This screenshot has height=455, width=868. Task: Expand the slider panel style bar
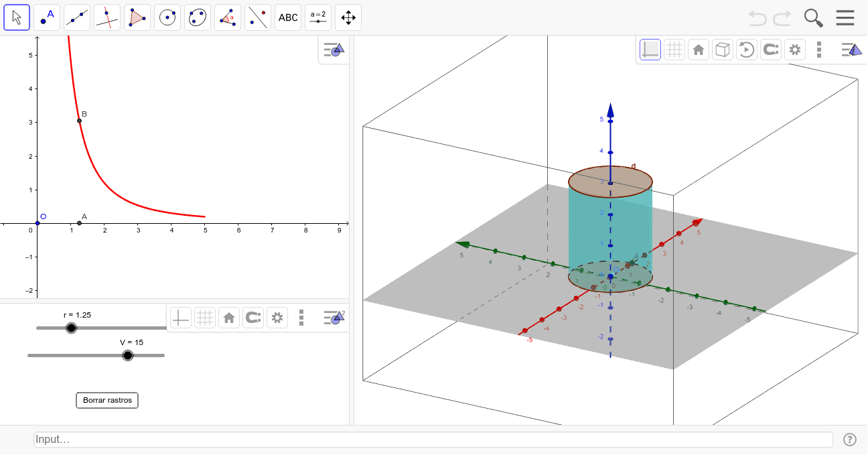coord(334,318)
